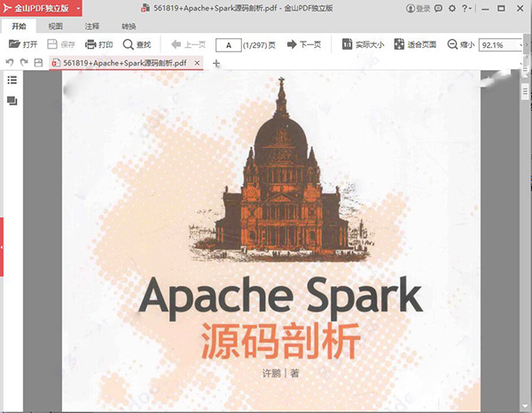The image size is (532, 413).
Task: Click the 打印 printer icon
Action: coord(90,44)
